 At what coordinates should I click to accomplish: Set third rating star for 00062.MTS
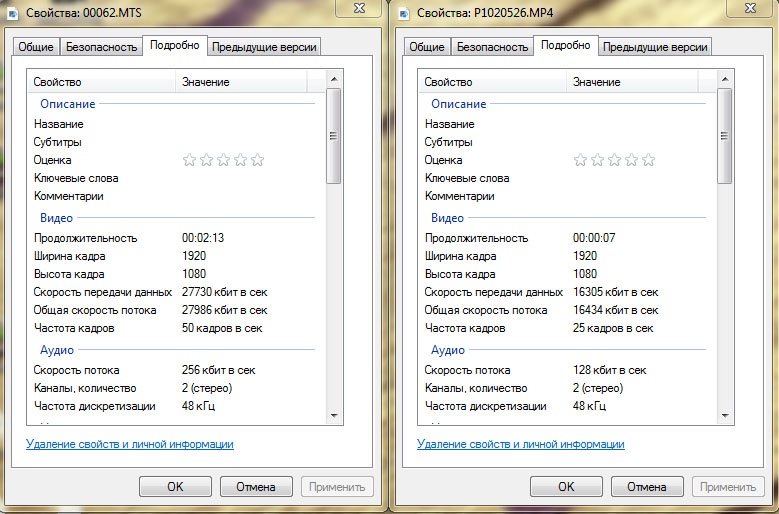tap(224, 160)
